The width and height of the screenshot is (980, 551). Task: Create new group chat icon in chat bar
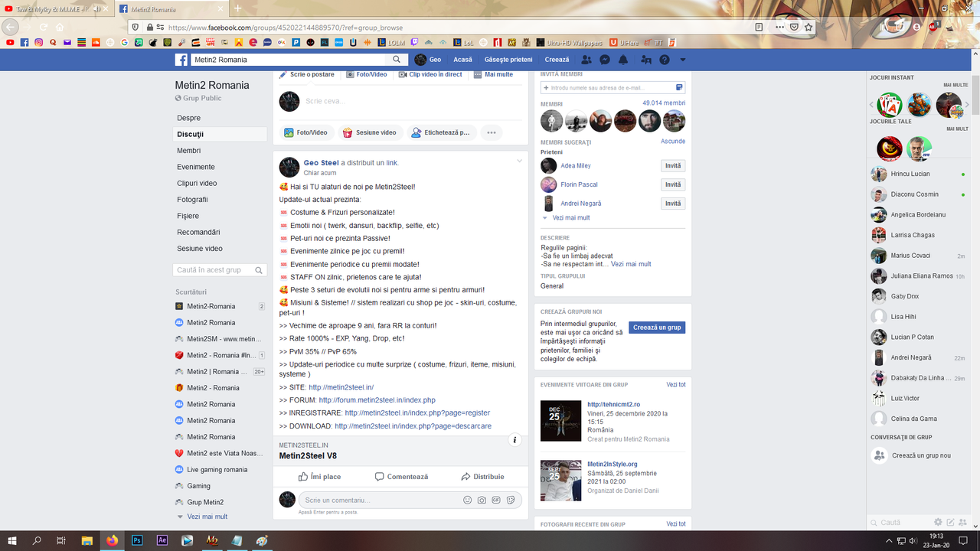point(963,523)
